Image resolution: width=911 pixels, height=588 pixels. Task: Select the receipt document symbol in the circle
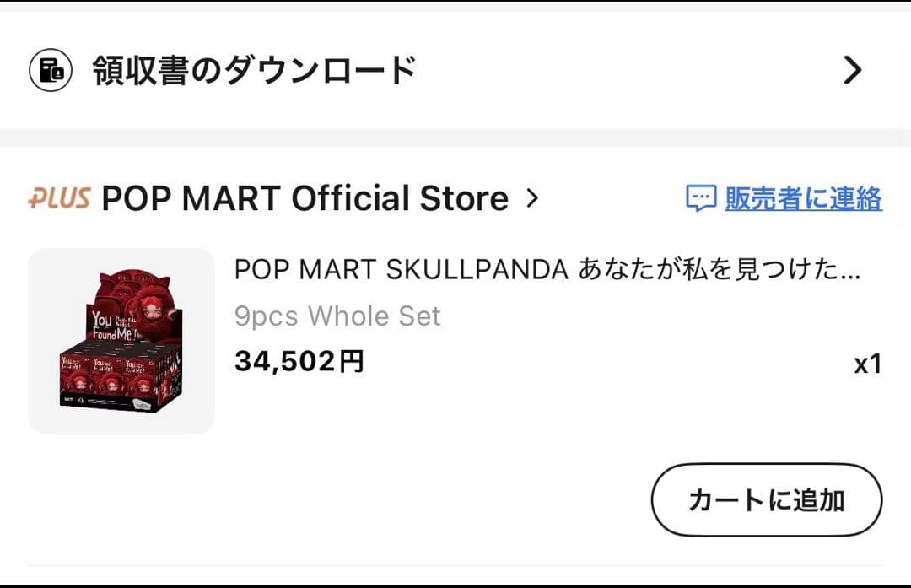(x=51, y=69)
